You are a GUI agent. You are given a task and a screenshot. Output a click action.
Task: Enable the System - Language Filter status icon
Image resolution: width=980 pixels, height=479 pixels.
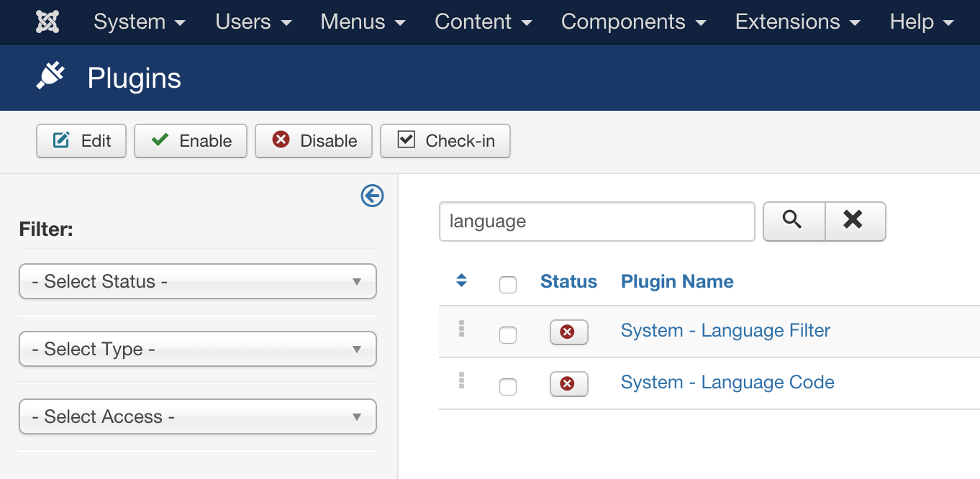click(568, 332)
